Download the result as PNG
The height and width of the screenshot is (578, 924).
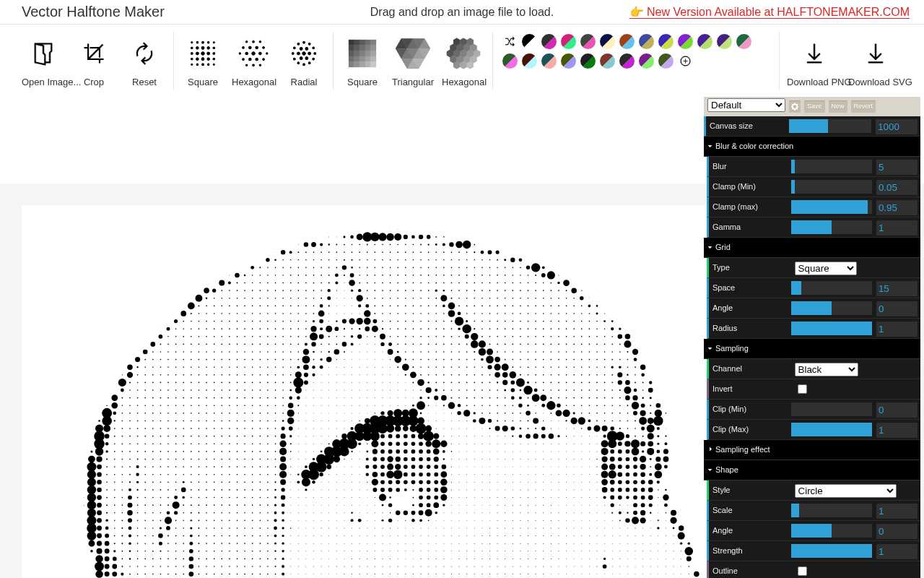(x=814, y=53)
